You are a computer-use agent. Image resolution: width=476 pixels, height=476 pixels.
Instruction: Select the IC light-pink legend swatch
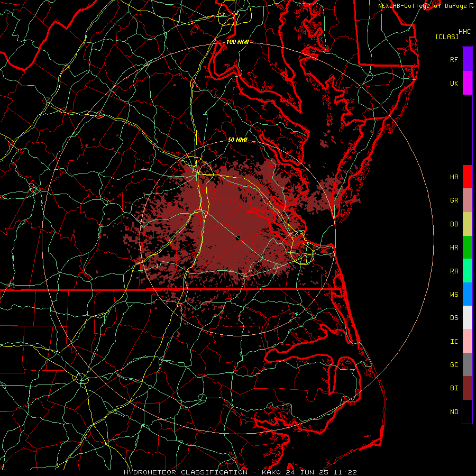467,341
